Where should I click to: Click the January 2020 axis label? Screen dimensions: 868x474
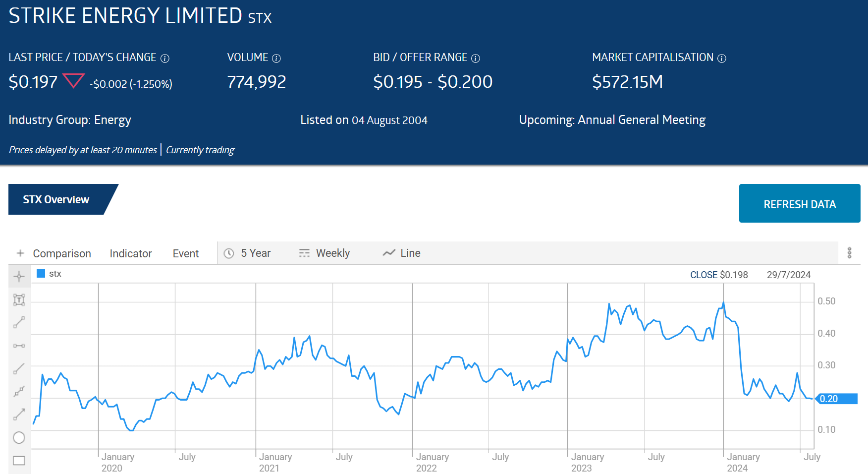(x=118, y=462)
